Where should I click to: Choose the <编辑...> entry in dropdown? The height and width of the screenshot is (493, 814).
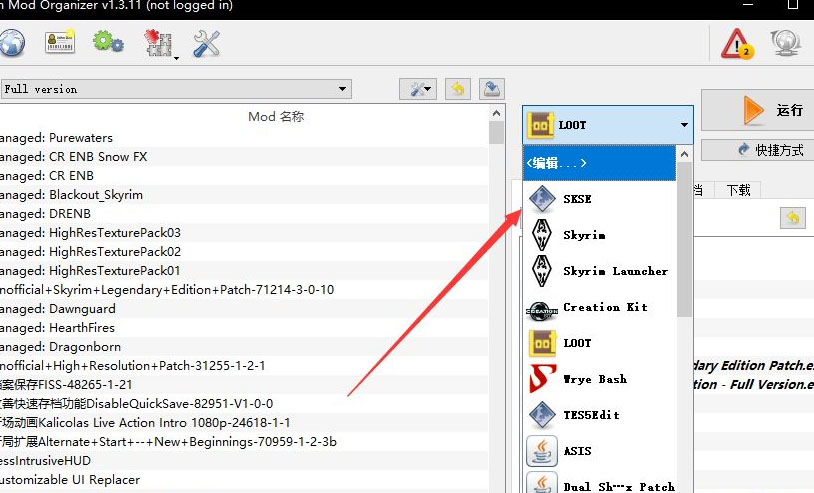point(599,163)
